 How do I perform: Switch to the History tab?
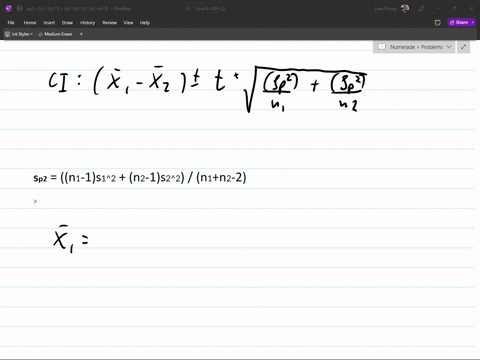(x=88, y=23)
